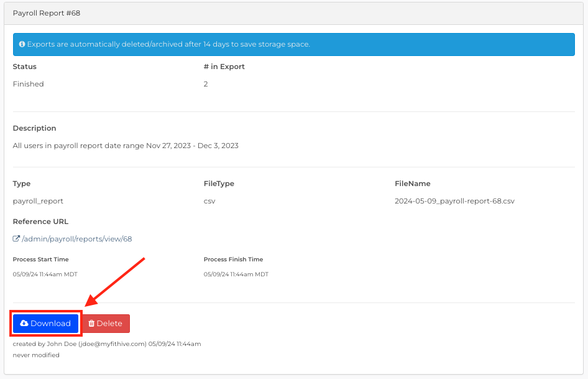Viewport: 588px width, 379px height.
Task: Click the # in Export value 2
Action: point(206,84)
